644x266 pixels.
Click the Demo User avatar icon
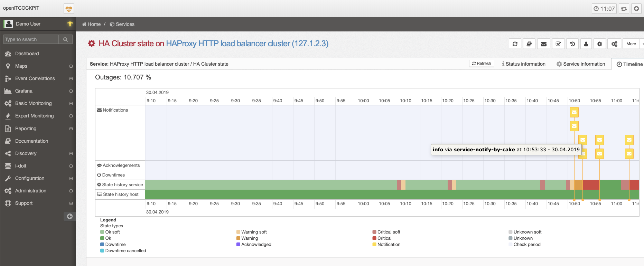click(x=8, y=24)
